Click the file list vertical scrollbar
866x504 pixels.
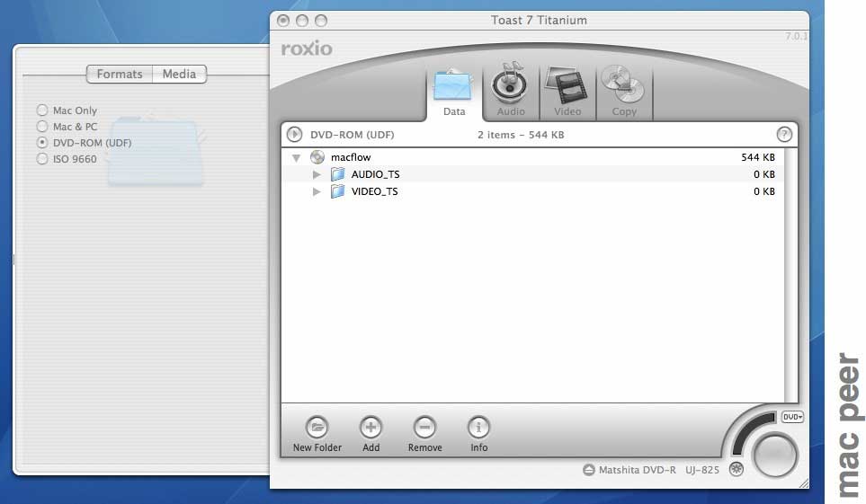(x=790, y=275)
